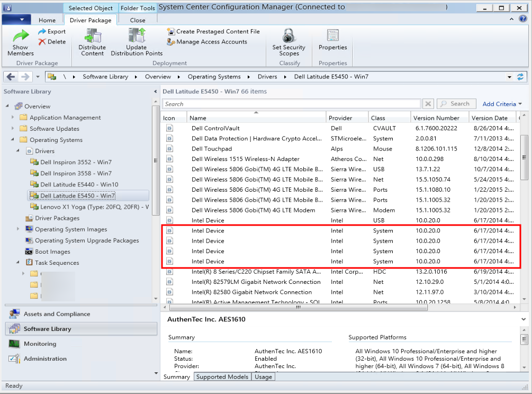Expand Software Updates node
Screen dimensions: 532x394
pos(13,129)
